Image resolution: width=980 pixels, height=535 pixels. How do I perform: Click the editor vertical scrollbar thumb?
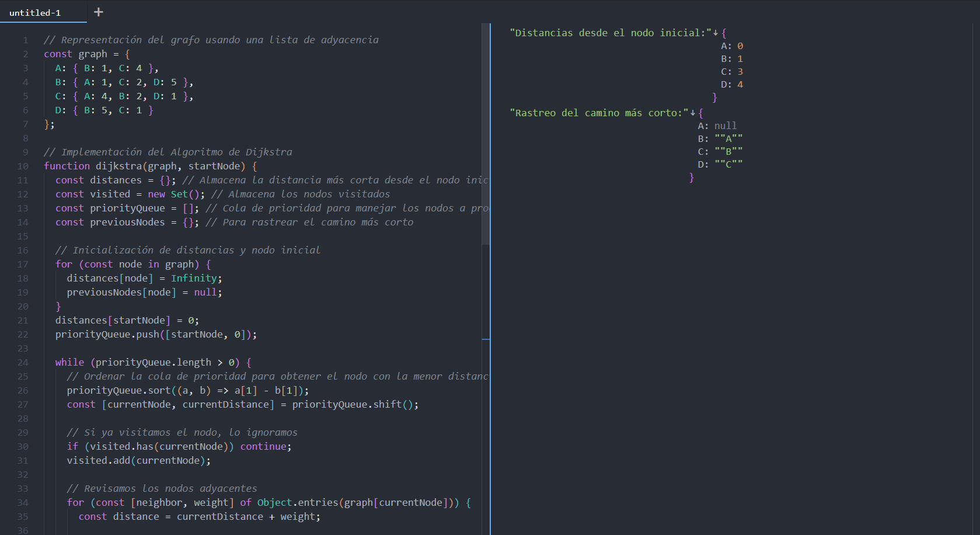[486, 134]
